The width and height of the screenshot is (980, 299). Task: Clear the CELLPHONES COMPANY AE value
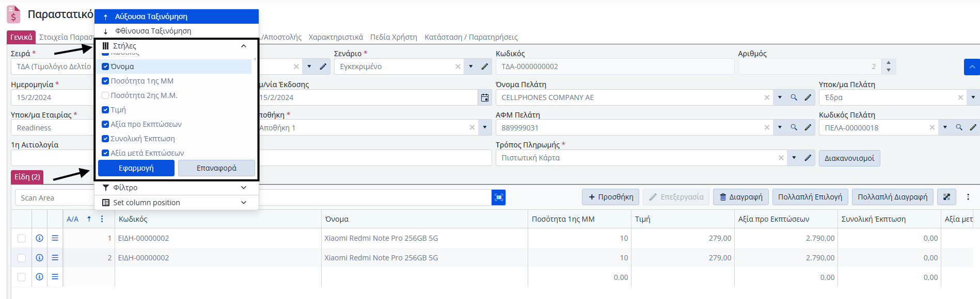click(x=767, y=97)
